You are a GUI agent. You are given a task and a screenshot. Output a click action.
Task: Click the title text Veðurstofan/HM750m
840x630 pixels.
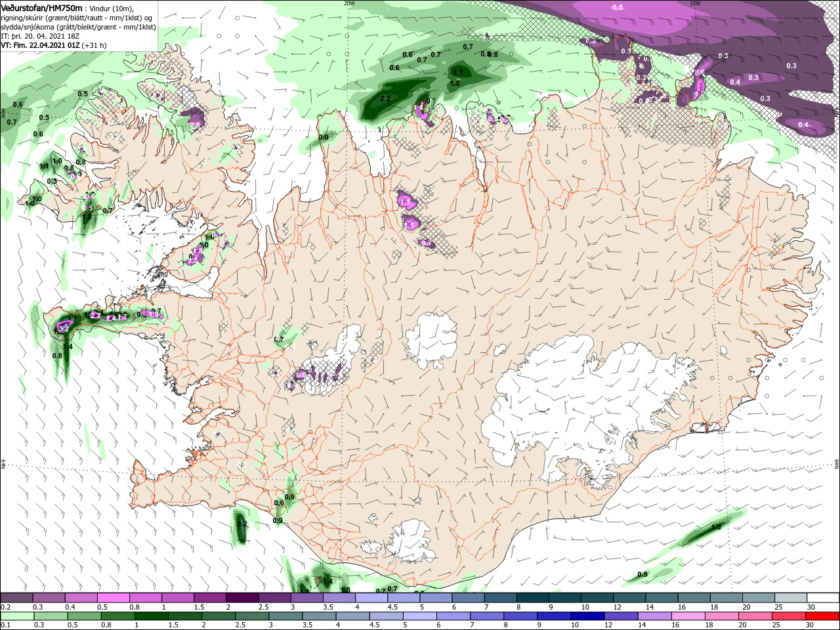(41, 7)
